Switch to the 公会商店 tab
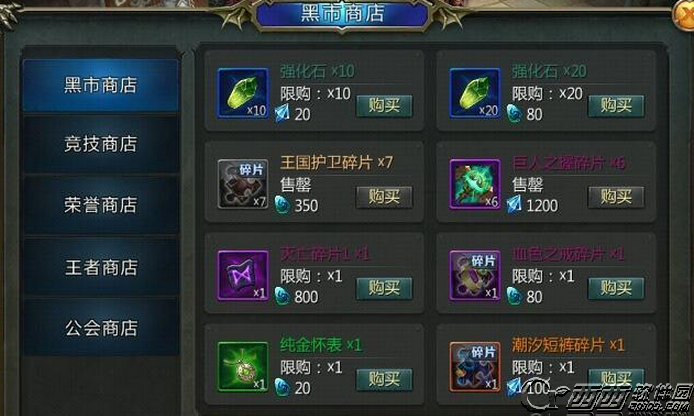The width and height of the screenshot is (694, 416). [101, 328]
